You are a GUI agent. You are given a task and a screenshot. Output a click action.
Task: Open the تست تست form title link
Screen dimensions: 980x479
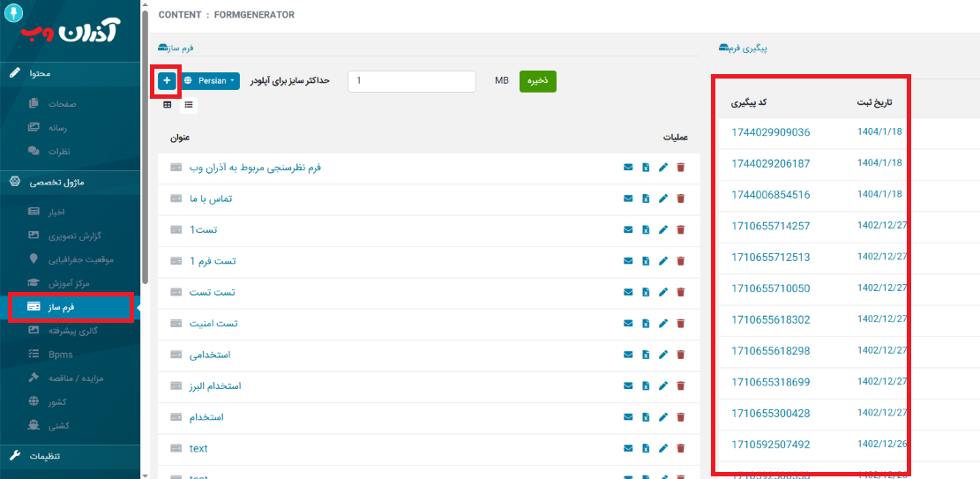tap(213, 292)
